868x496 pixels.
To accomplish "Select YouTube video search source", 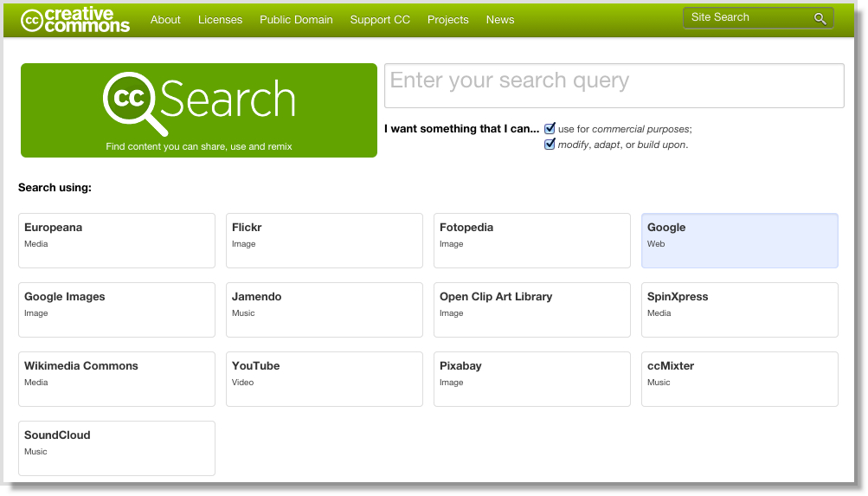I will pos(325,379).
